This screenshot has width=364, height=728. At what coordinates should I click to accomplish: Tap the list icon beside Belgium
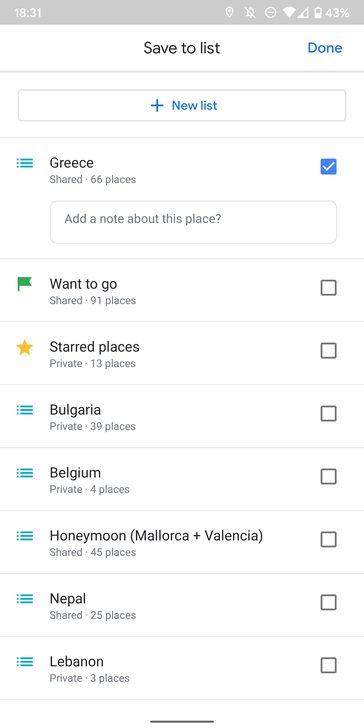click(x=25, y=473)
